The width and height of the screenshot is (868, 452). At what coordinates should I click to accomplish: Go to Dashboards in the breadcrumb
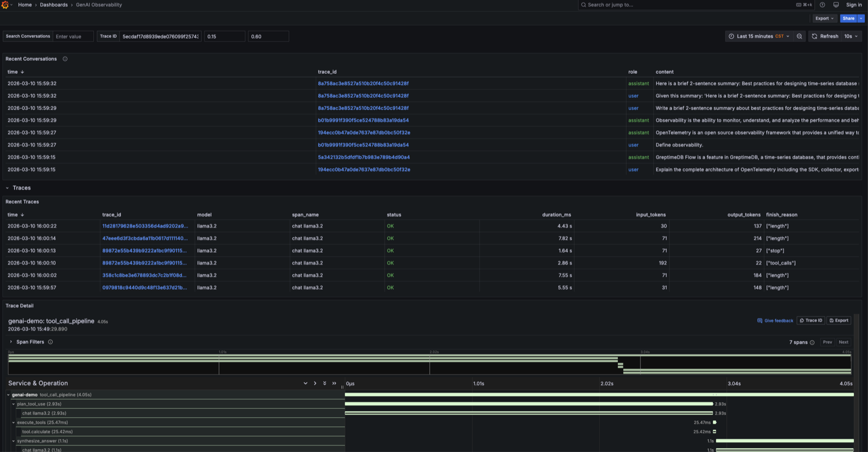tap(54, 5)
